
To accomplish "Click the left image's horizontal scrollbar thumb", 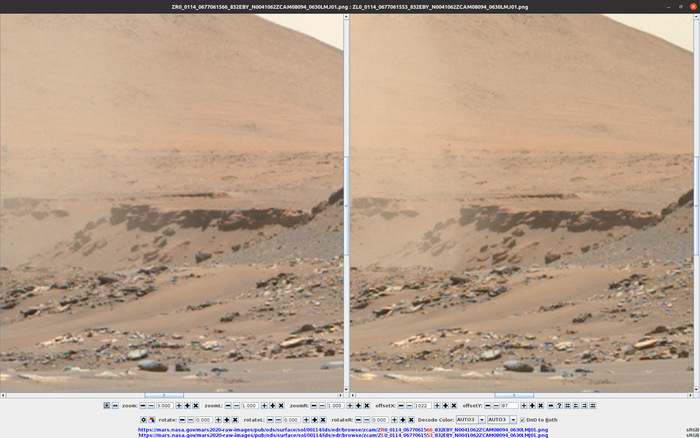I will [x=164, y=396].
